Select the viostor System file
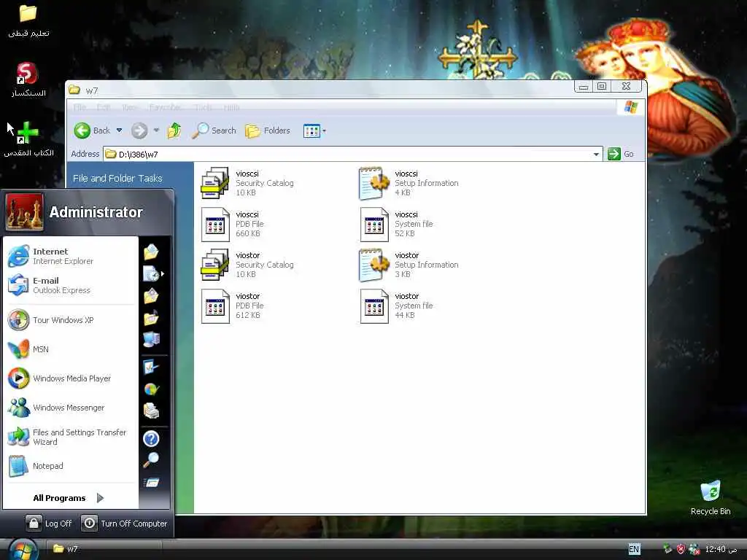 coord(397,306)
